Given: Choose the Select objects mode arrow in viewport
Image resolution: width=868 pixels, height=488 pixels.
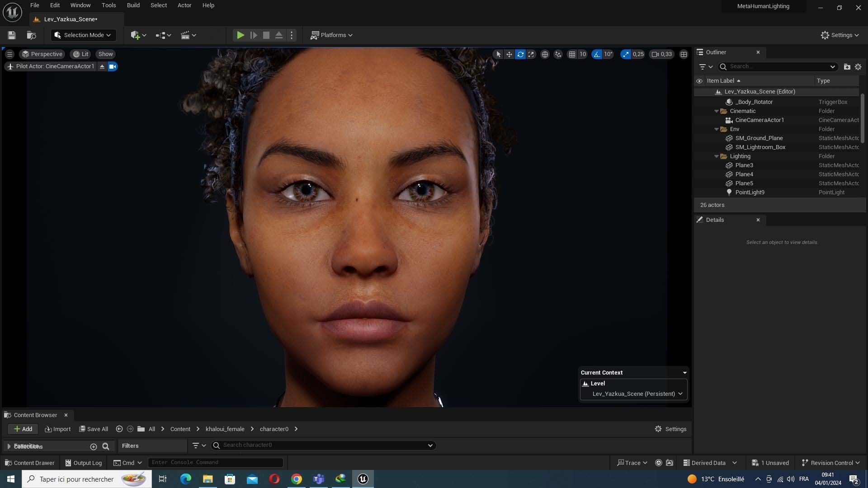Looking at the screenshot, I should 498,54.
